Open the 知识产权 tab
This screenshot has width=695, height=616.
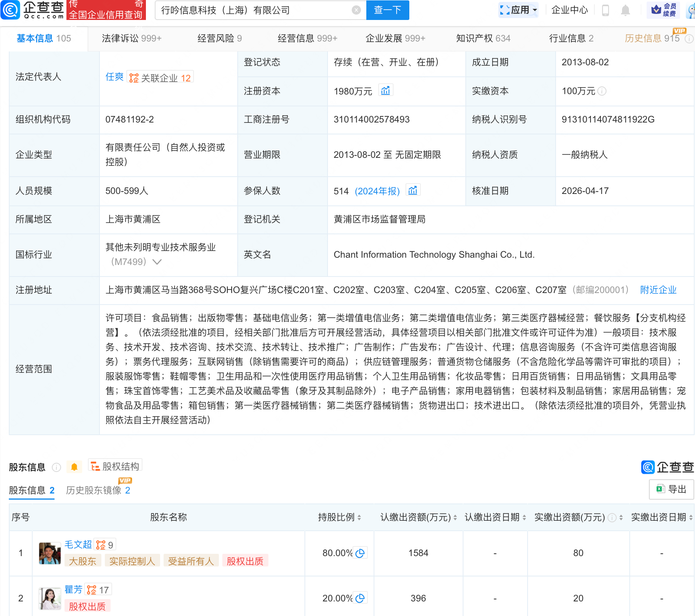[483, 38]
